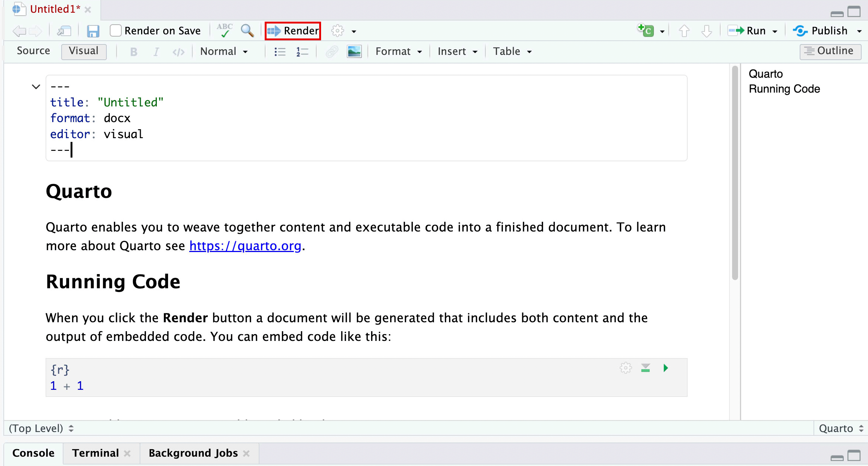Open code chunk options gear

[x=626, y=368]
